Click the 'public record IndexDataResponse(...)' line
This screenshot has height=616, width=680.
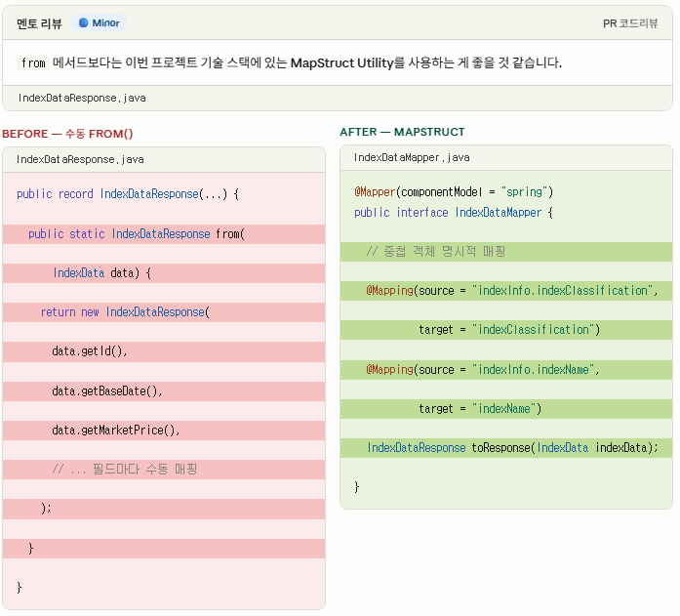pyautogui.click(x=128, y=194)
